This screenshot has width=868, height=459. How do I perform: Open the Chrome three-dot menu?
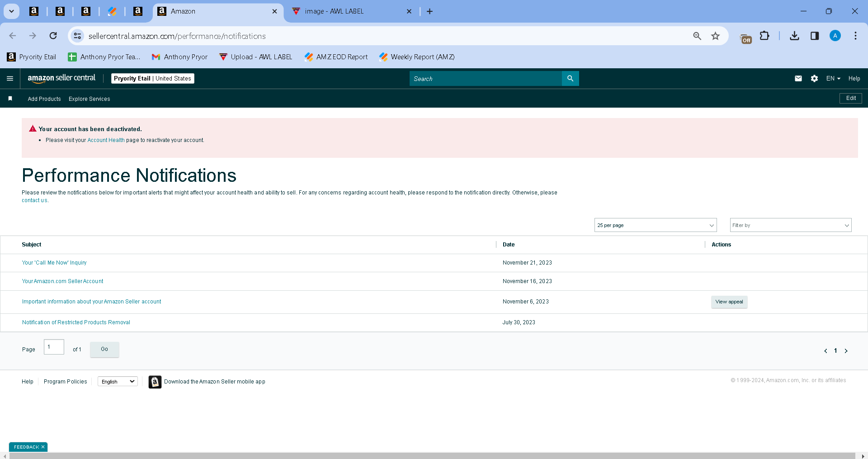click(x=855, y=36)
